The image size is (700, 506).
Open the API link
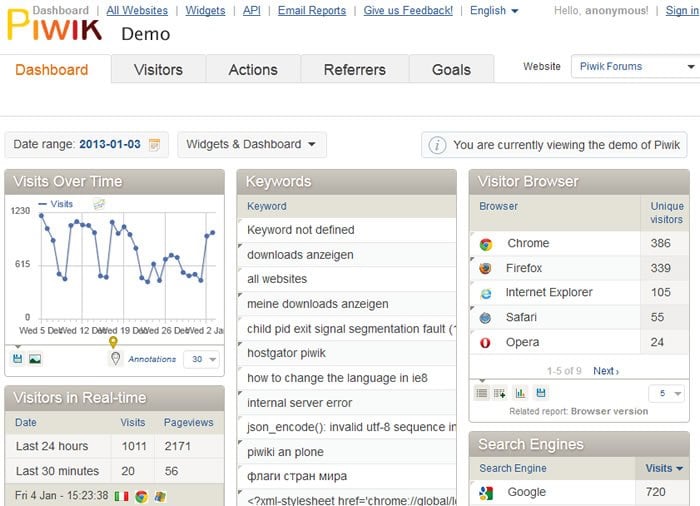252,10
